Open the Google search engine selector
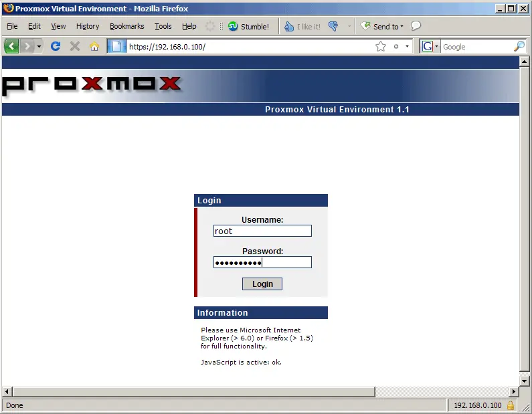The image size is (532, 414). coord(430,46)
